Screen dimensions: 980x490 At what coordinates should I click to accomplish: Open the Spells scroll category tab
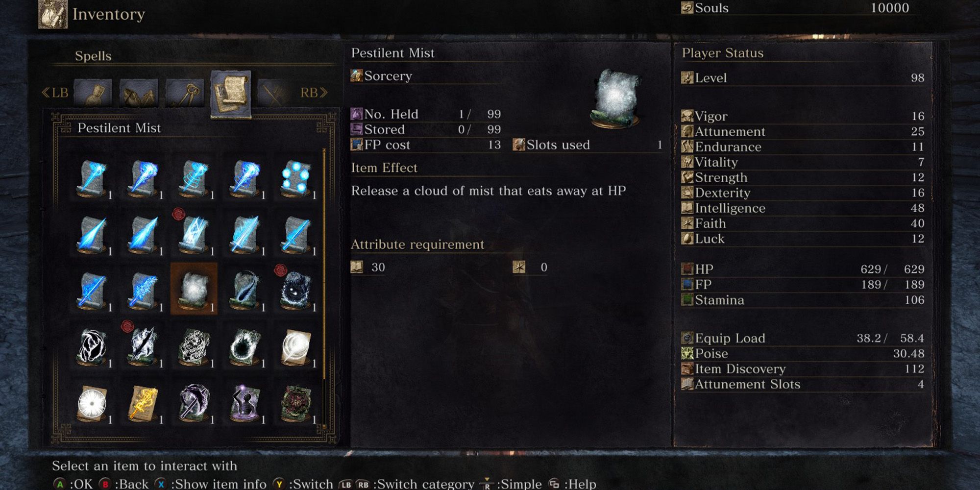tap(231, 93)
